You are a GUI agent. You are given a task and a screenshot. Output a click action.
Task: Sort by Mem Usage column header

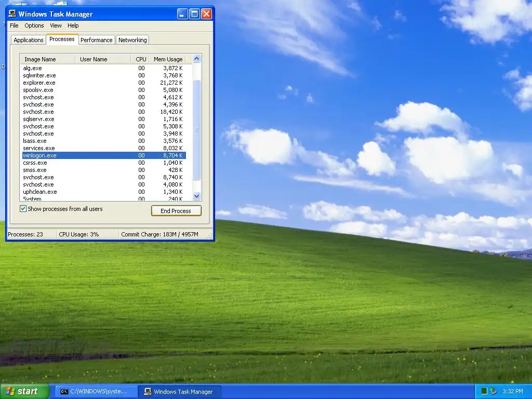pos(168,59)
